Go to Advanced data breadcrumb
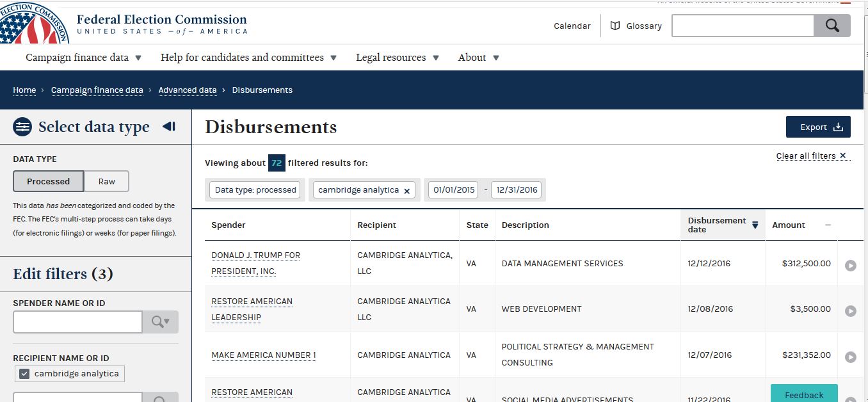 pyautogui.click(x=188, y=90)
